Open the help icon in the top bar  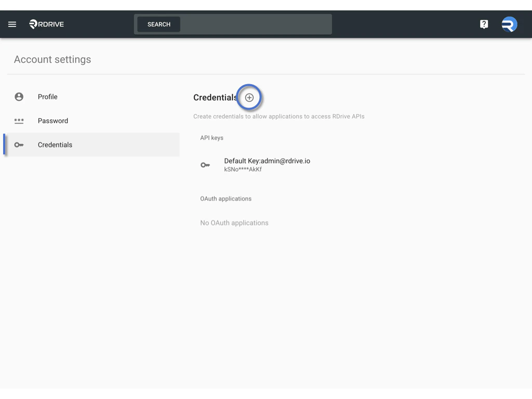point(484,24)
